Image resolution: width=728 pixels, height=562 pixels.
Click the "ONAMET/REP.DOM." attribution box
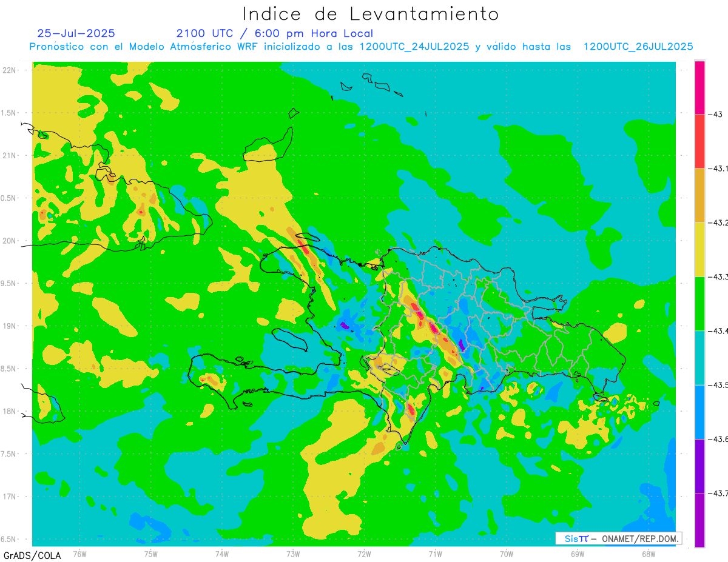click(618, 538)
